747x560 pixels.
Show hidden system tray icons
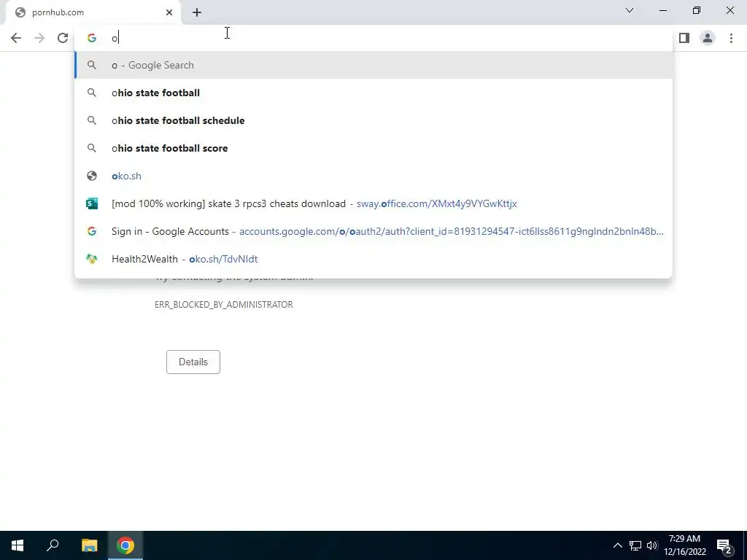tap(617, 545)
